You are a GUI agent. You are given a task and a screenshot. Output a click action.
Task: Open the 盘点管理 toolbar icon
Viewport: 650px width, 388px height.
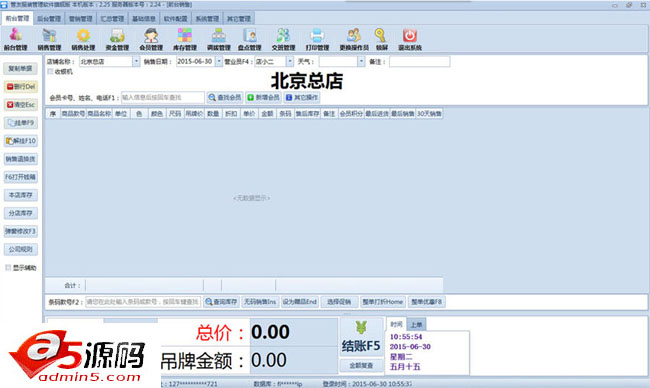click(250, 39)
